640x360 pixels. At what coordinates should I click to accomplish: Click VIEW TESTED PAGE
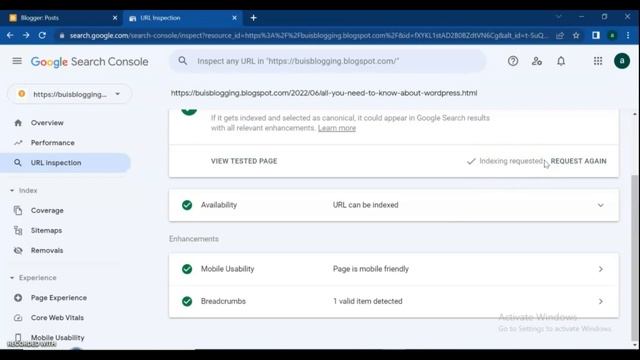244,161
